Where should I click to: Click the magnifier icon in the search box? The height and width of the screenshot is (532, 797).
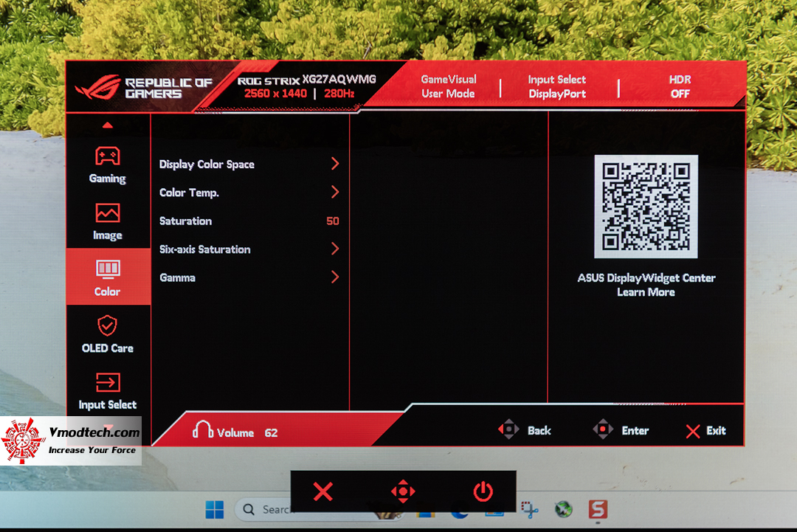[x=249, y=509]
